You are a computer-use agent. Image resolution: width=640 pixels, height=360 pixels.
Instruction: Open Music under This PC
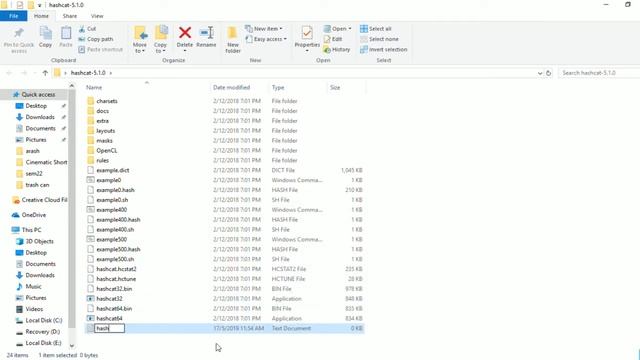pyautogui.click(x=33, y=287)
